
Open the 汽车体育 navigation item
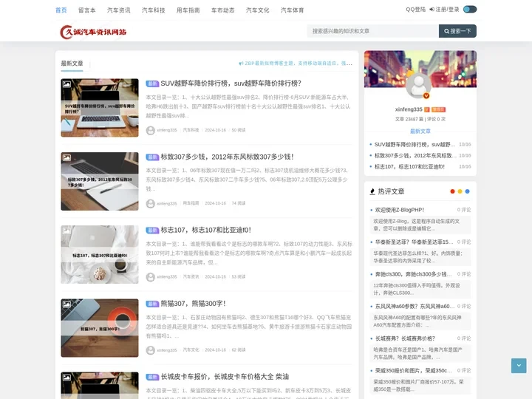(x=292, y=10)
